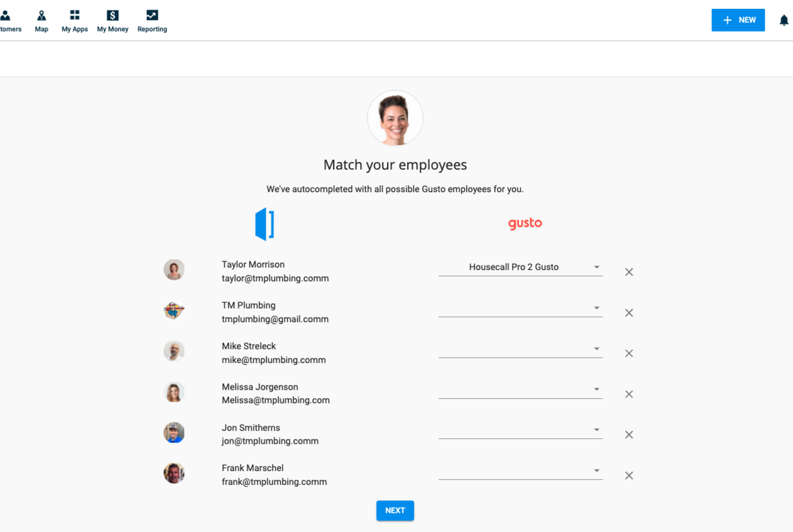Viewport: 793px width, 532px height.
Task: Click the X next to TM Plumbing
Action: [x=629, y=312]
